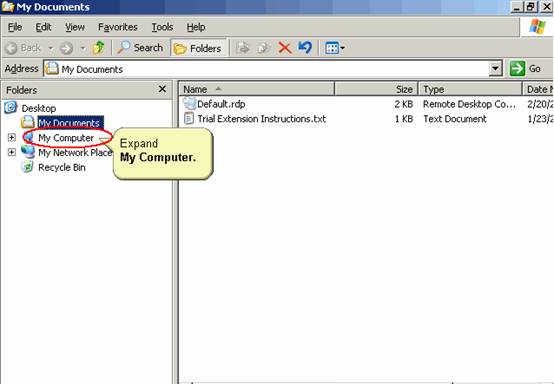The image size is (554, 384).
Task: Select Desktop in the folder tree
Action: (39, 108)
